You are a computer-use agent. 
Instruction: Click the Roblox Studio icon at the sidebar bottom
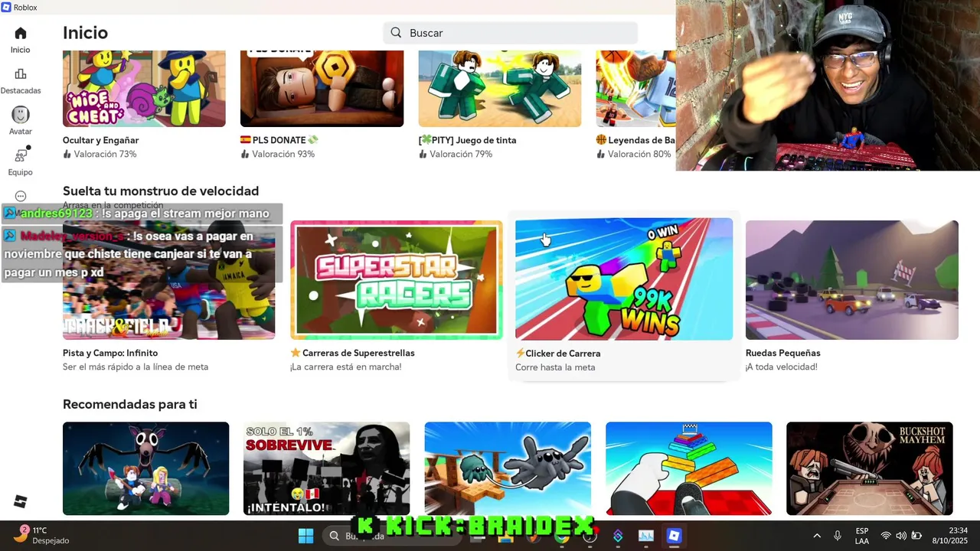pyautogui.click(x=21, y=501)
